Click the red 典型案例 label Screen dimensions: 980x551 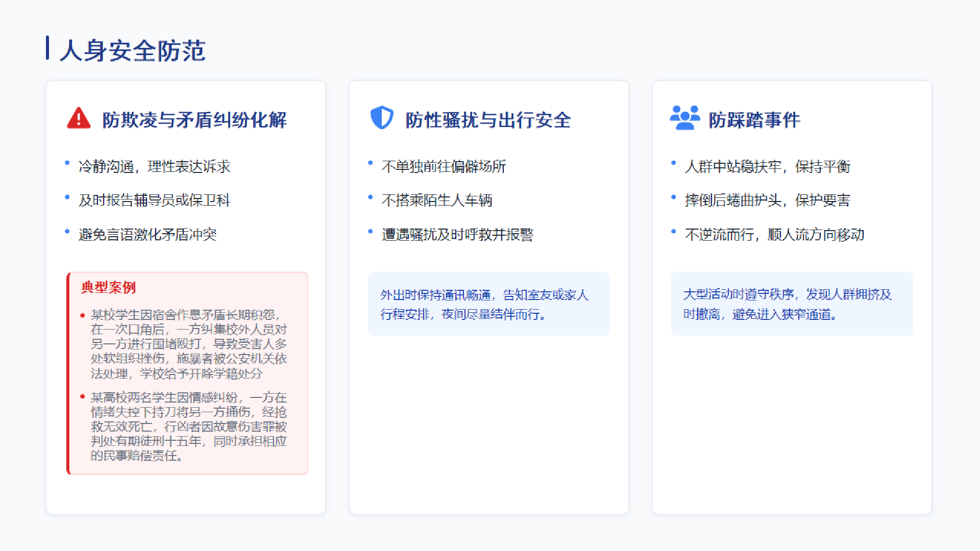pos(108,287)
